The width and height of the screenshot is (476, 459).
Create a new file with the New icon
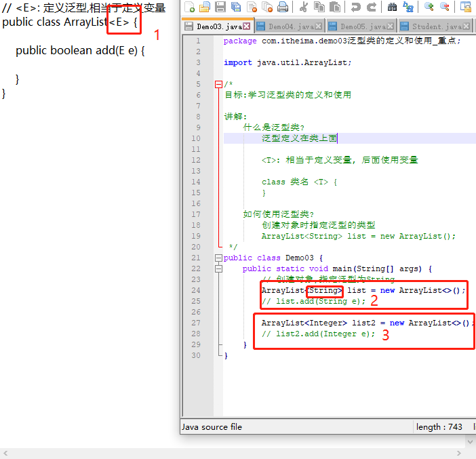[x=190, y=7]
